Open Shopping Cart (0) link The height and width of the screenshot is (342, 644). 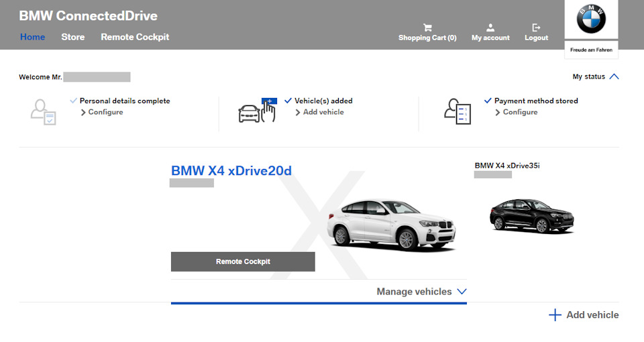[427, 38]
